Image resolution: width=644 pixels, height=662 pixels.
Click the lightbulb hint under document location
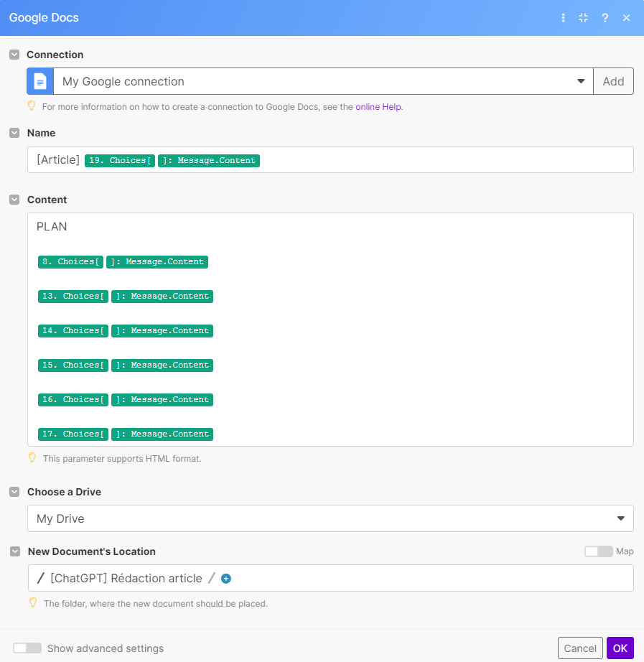click(x=33, y=602)
